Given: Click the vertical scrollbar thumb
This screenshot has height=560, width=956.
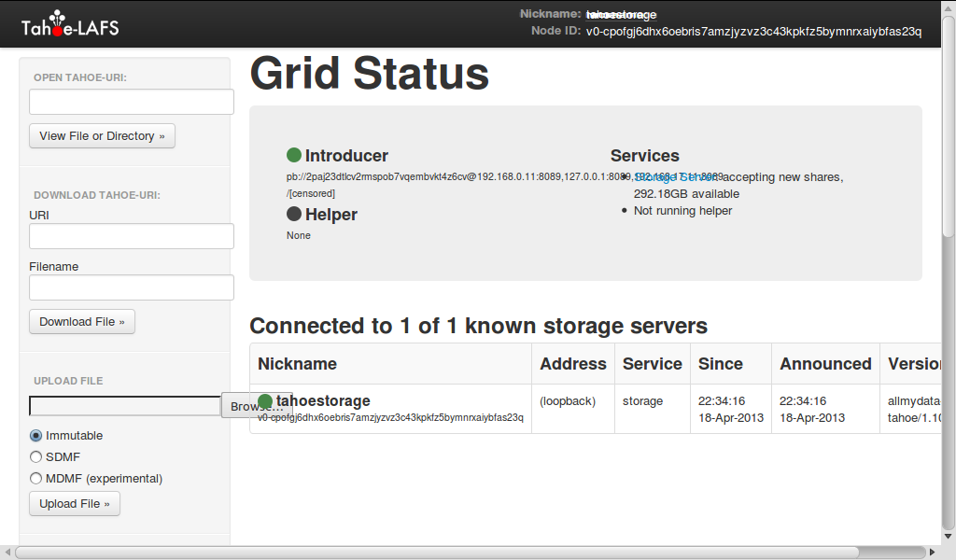Looking at the screenshot, I should [949, 125].
